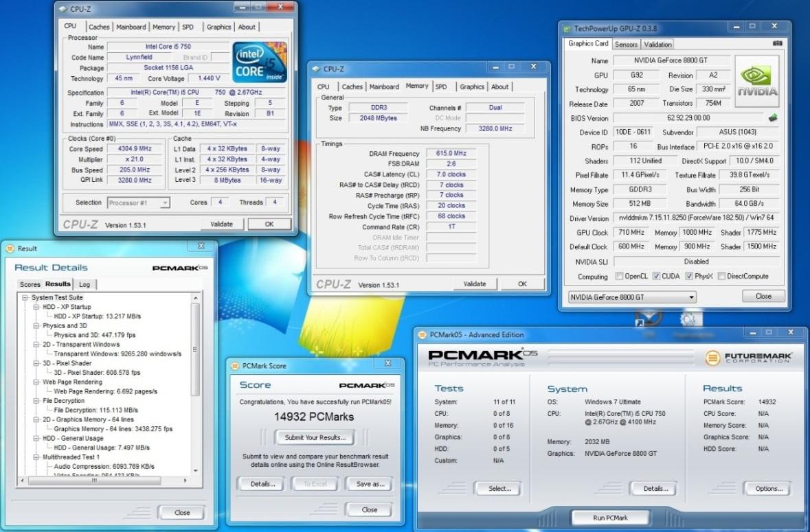810x532 pixels.
Task: Collapse the HDD - General Usage node
Action: tap(36, 438)
